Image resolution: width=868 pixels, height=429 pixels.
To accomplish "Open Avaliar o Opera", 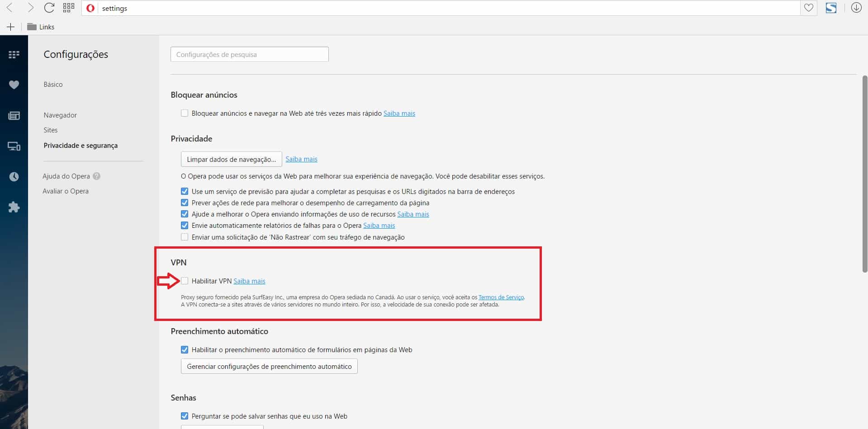I will [x=66, y=191].
